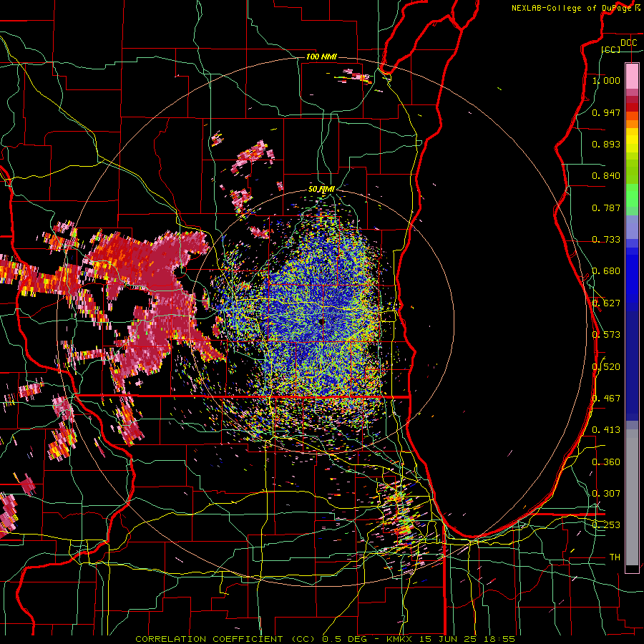Click the 0.893 legend value
Viewport: 644px width, 644px height.
coord(606,144)
